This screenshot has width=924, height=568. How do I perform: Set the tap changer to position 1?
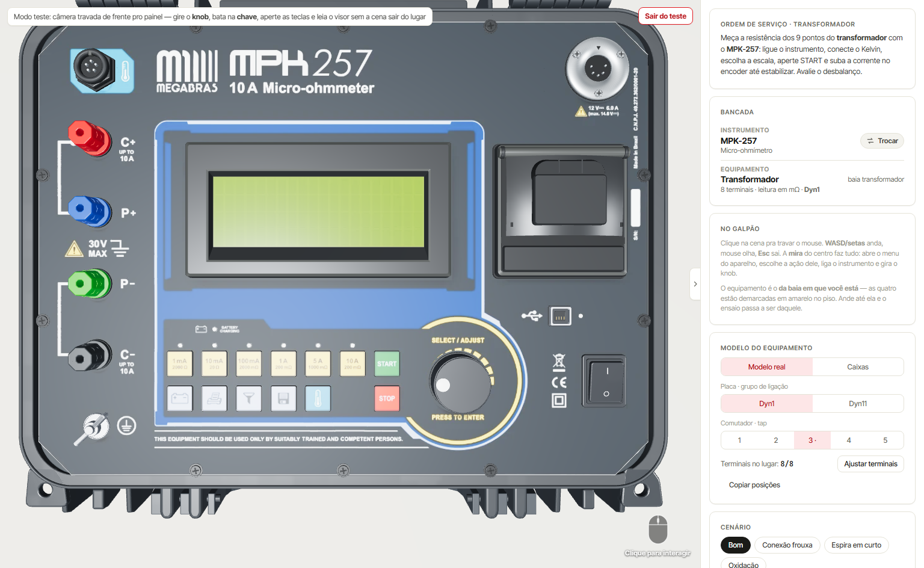739,440
